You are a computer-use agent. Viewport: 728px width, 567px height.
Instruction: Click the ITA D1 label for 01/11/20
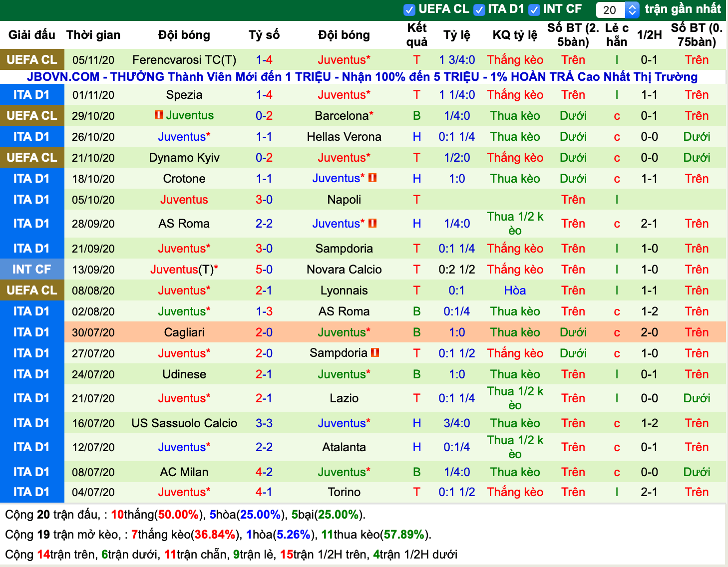(32, 95)
